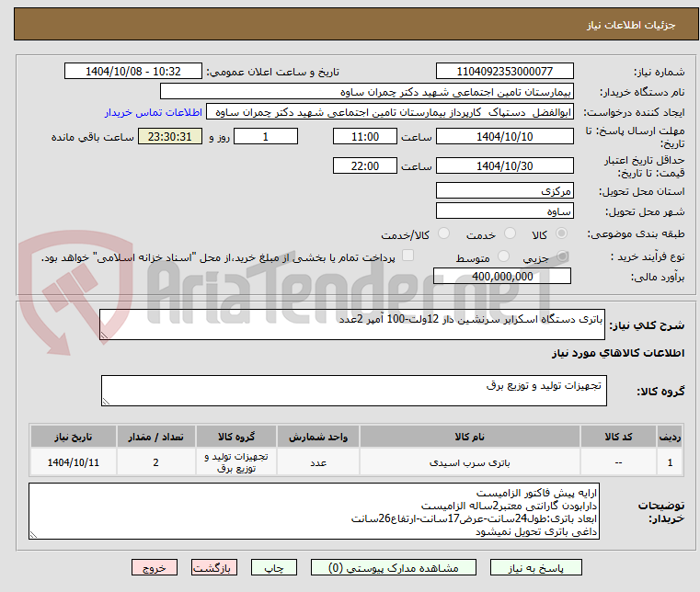The width and height of the screenshot is (700, 592).
Task: Click the buyer notes textarea resize handle
Action: coord(33,534)
